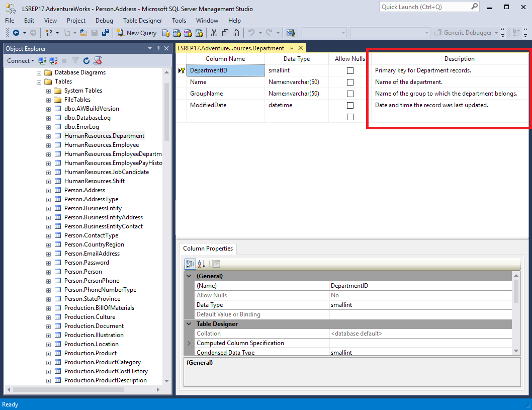
Task: Enable Allow Nulls on ModifiedDate
Action: 351,105
